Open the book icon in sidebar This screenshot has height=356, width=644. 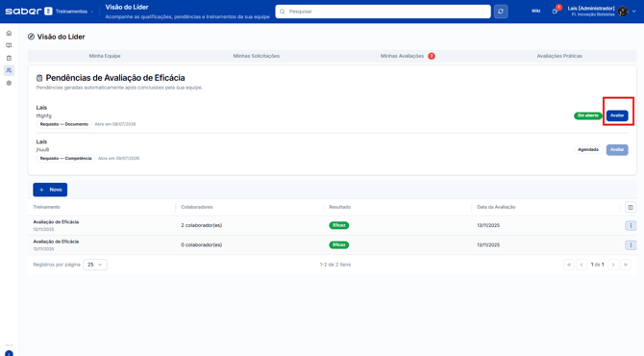[9, 45]
